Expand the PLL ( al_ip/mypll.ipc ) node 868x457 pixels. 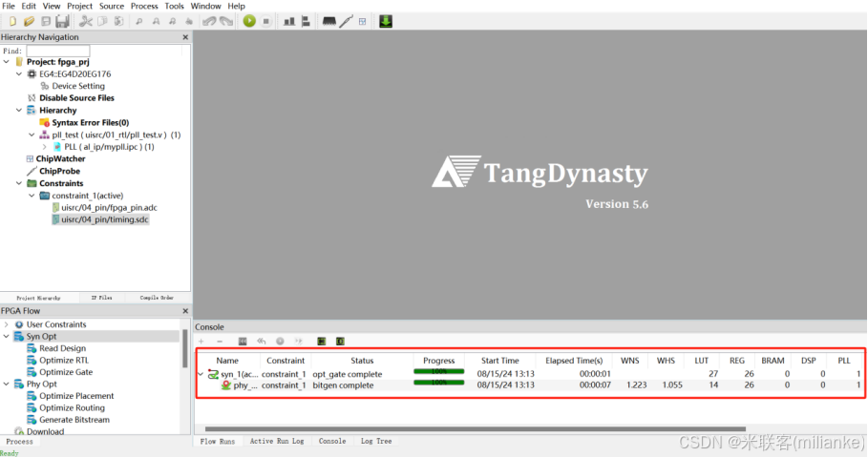click(44, 147)
